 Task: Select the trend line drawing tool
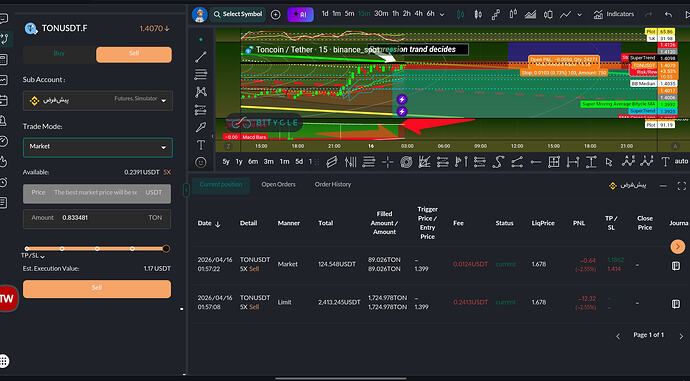point(201,57)
